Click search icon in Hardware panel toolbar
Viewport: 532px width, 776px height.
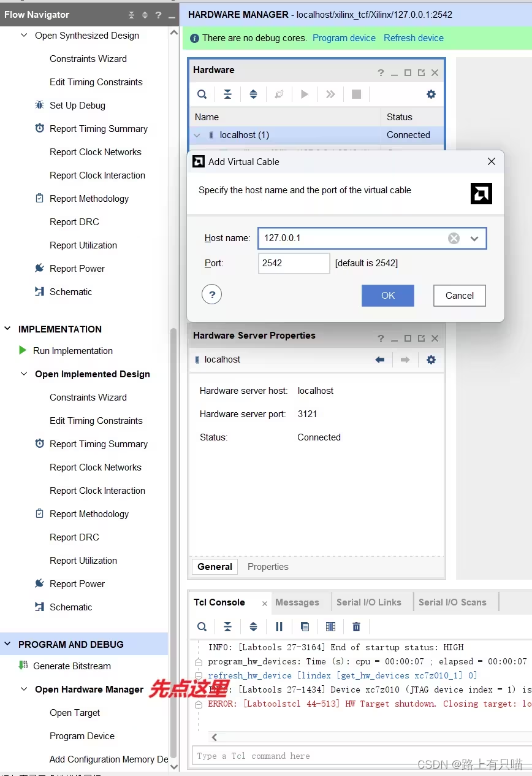202,94
